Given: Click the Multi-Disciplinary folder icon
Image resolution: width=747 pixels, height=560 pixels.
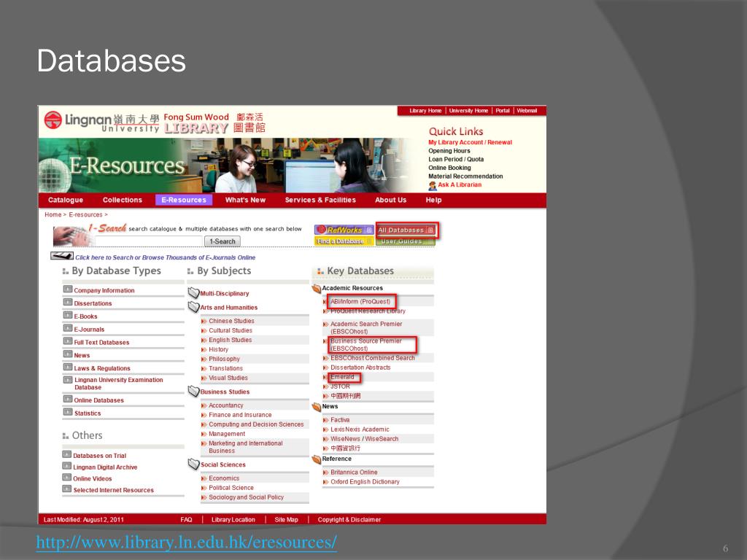Looking at the screenshot, I should click(193, 292).
